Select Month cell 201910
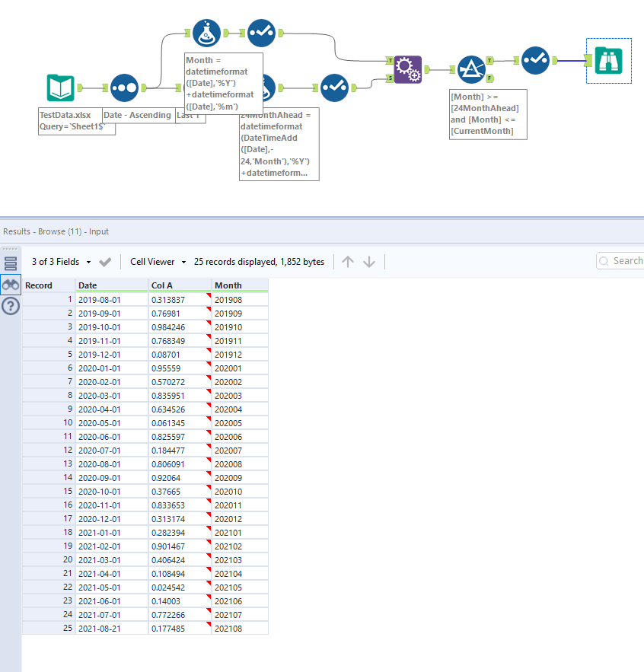Screen dimensions: 644x672 pos(240,327)
